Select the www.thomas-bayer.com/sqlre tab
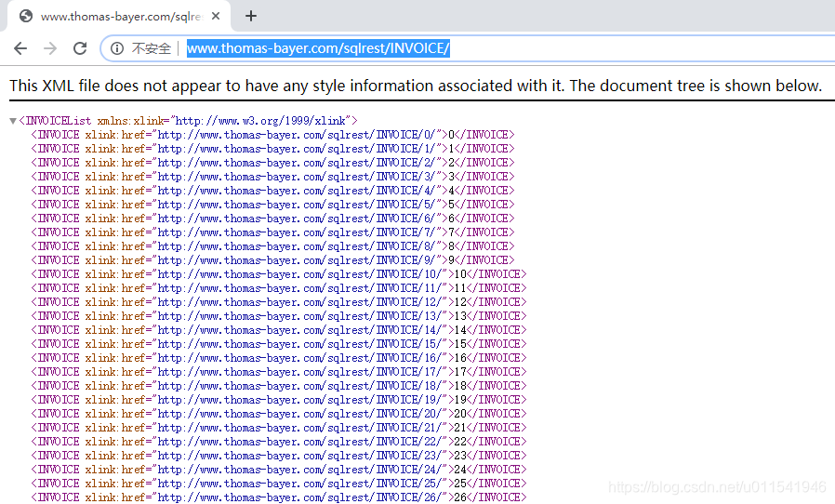Screen dimensions: 835x504 (x=120, y=17)
